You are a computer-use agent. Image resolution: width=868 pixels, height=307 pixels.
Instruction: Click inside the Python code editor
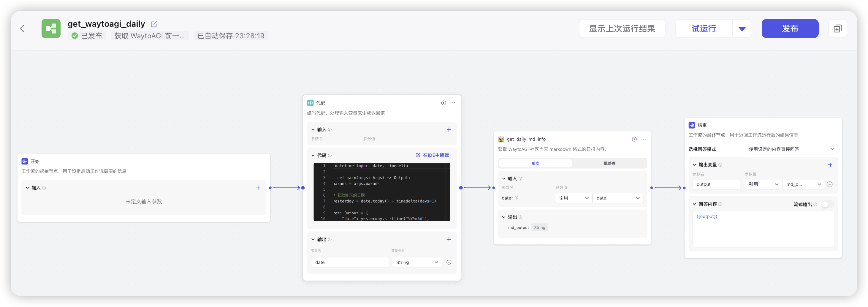382,192
